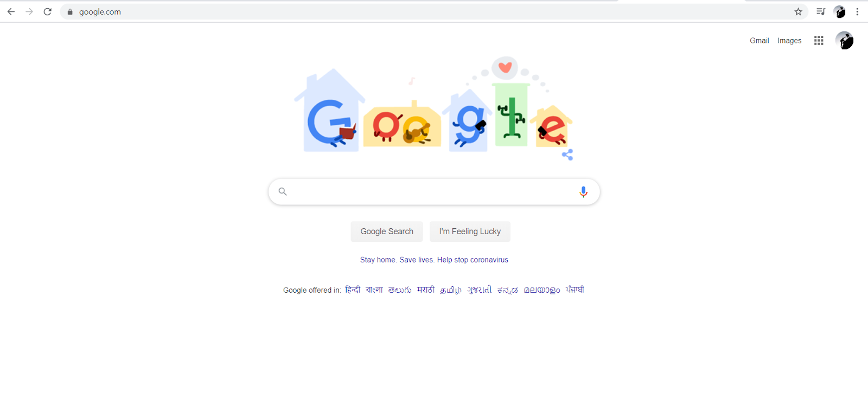
Task: Switch Google to Punjabi (ਪੰਜਾਬੀ)
Action: pos(575,290)
